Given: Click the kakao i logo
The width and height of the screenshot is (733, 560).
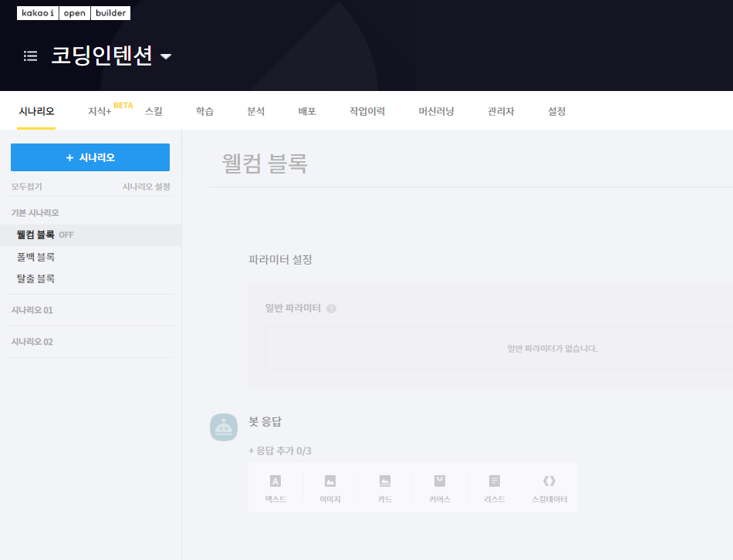Looking at the screenshot, I should pyautogui.click(x=37, y=13).
